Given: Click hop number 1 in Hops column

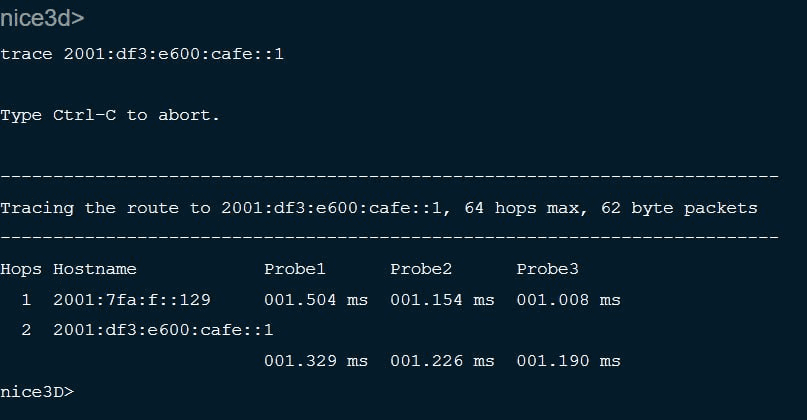Looking at the screenshot, I should pyautogui.click(x=27, y=300).
